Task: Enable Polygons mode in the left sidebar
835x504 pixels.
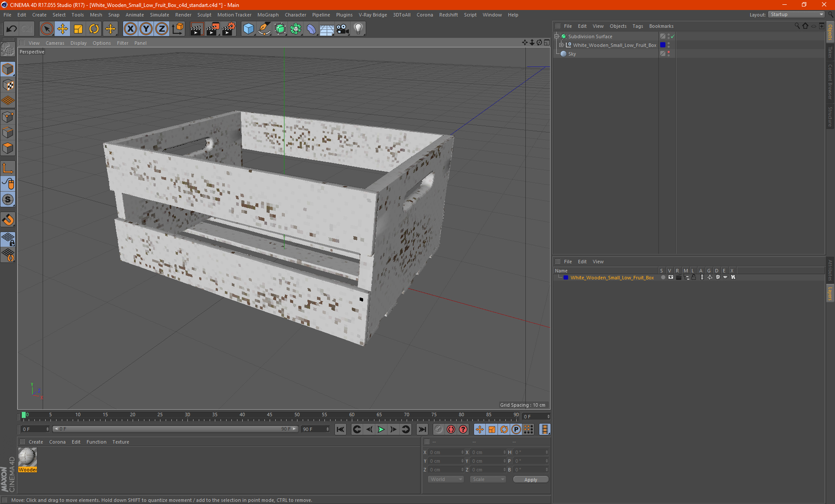Action: pos(8,149)
